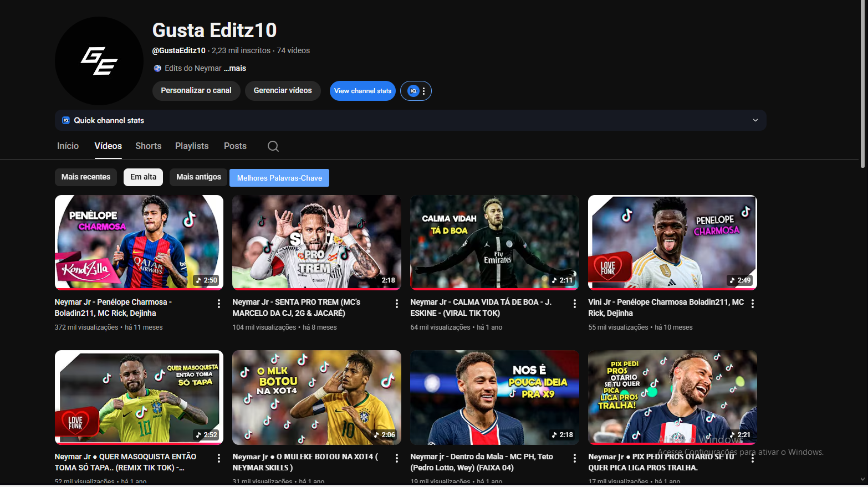
Task: Open options menu for Penélope Charmosa Neymar video
Action: click(219, 304)
